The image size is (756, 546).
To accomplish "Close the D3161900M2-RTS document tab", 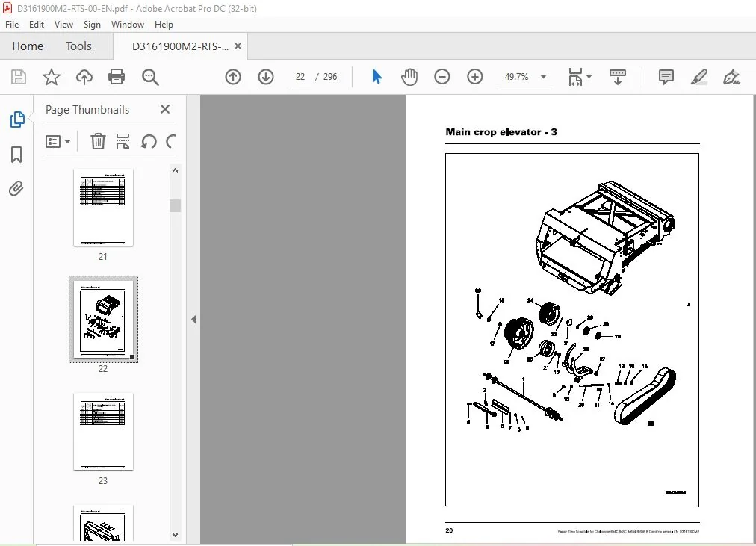I will pyautogui.click(x=238, y=46).
